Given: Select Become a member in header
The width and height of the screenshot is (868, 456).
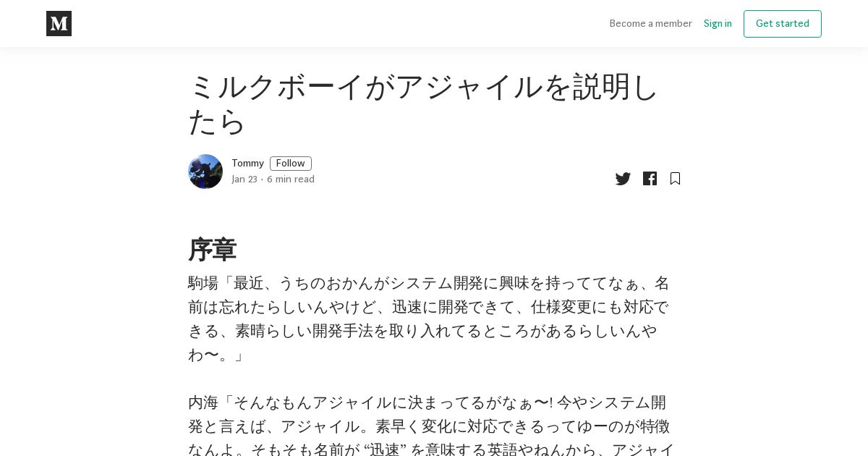Looking at the screenshot, I should click(651, 24).
